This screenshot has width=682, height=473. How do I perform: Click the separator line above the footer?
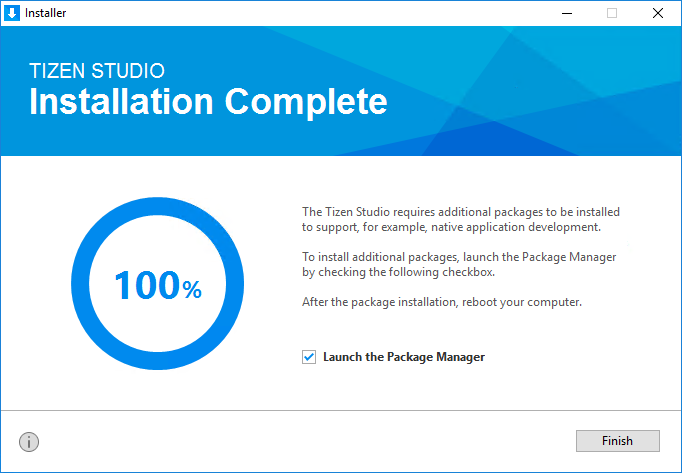(340, 410)
